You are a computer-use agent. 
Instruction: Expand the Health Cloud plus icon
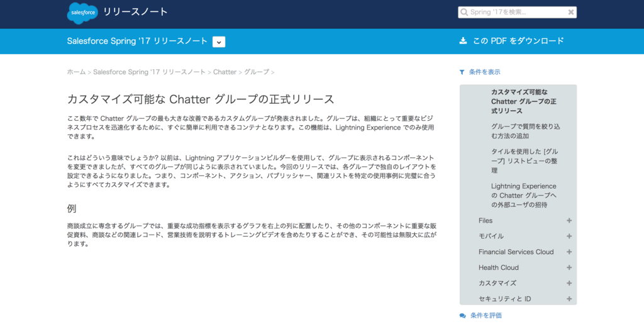point(569,267)
